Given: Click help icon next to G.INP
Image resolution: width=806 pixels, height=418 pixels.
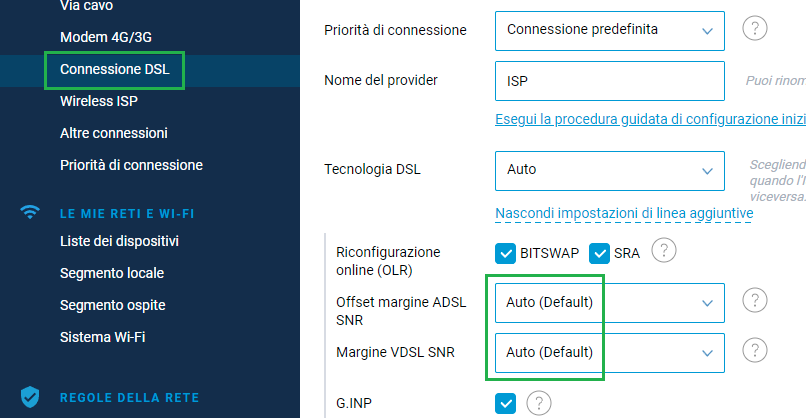Looking at the screenshot, I should pyautogui.click(x=539, y=403).
